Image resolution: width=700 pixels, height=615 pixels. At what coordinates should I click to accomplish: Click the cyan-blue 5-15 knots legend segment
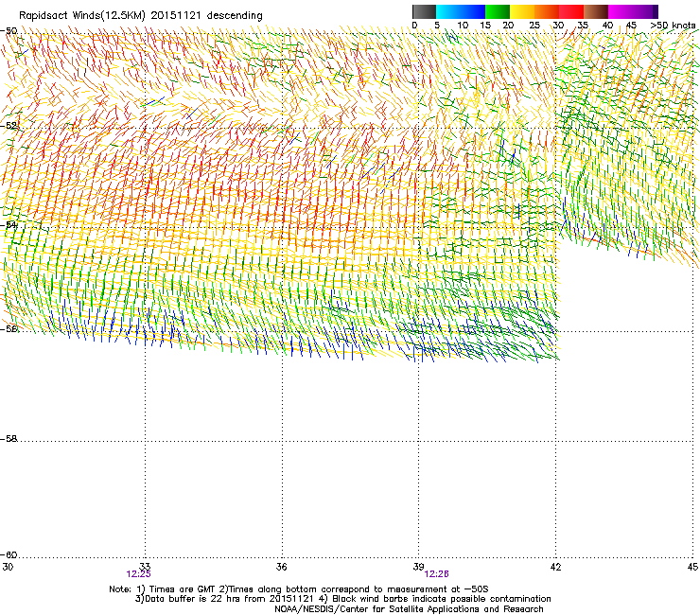pos(461,11)
